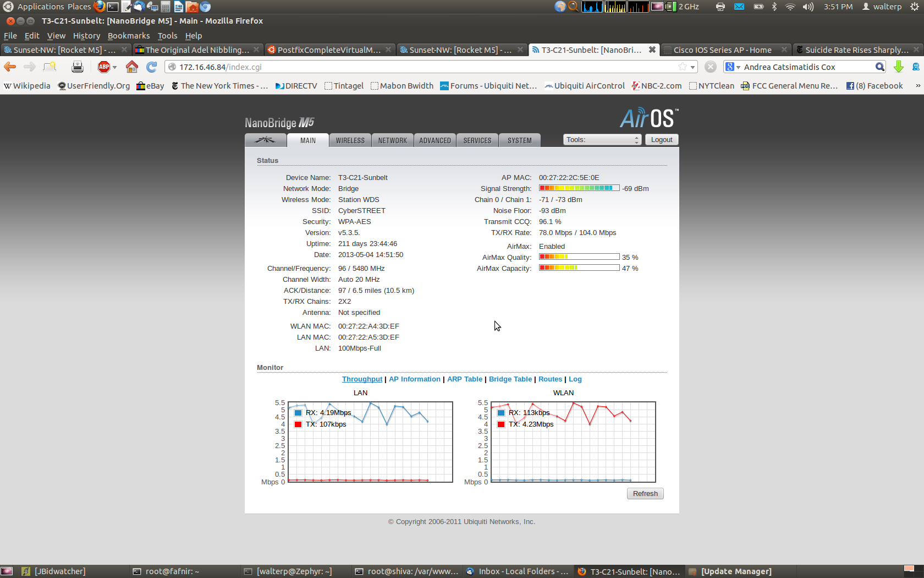Screen dimensions: 924x578
Task: Open the ARP Table link
Action: (464, 379)
